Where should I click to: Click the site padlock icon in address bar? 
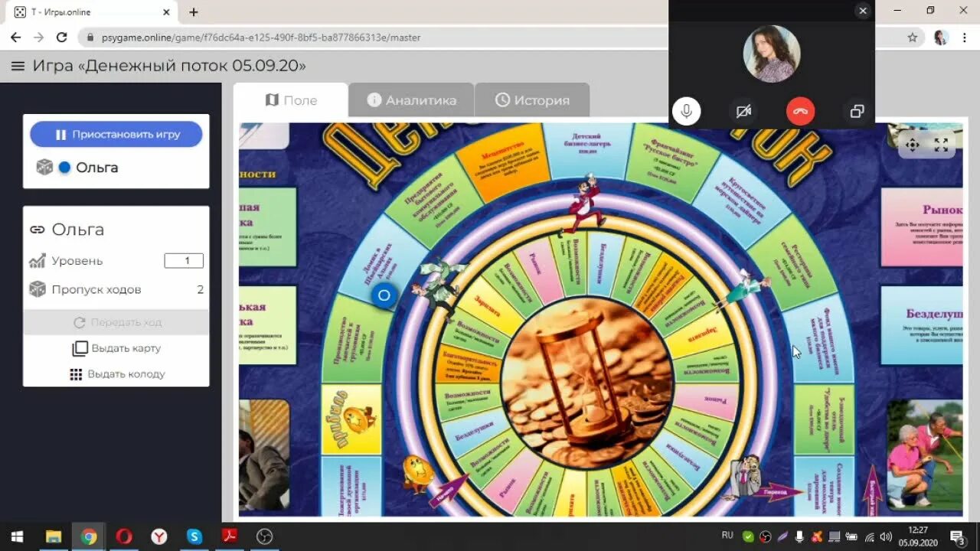tap(90, 37)
